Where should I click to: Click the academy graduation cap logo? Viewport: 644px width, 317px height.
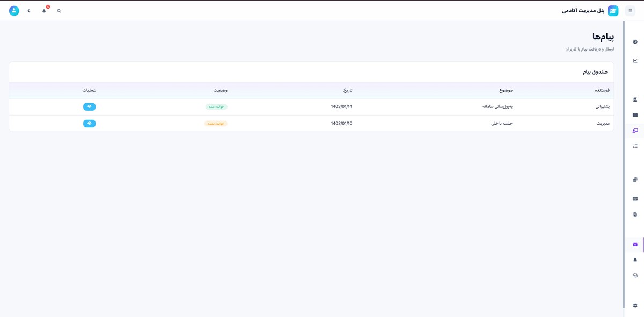[613, 11]
